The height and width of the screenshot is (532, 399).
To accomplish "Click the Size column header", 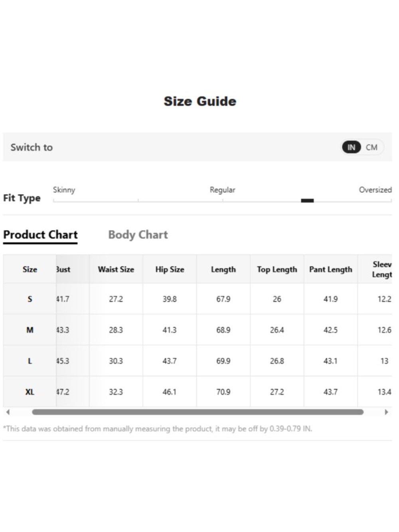I will 30,269.
